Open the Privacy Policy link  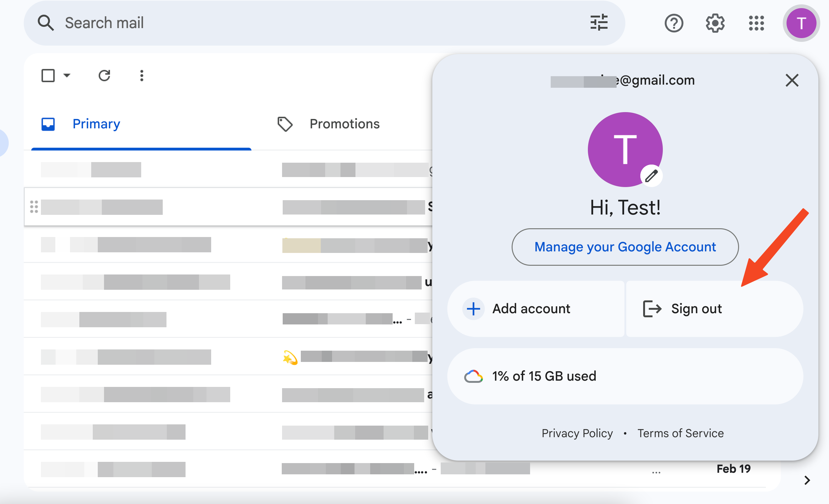pyautogui.click(x=577, y=433)
